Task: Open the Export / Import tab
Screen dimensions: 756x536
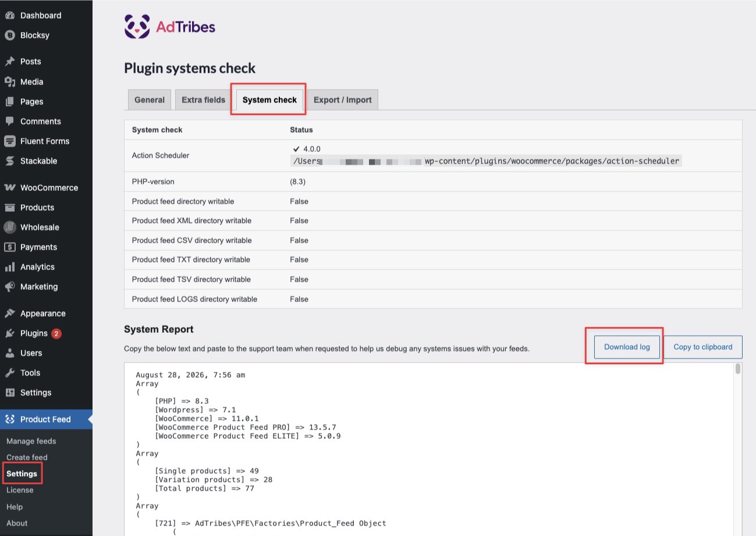Action: 343,100
